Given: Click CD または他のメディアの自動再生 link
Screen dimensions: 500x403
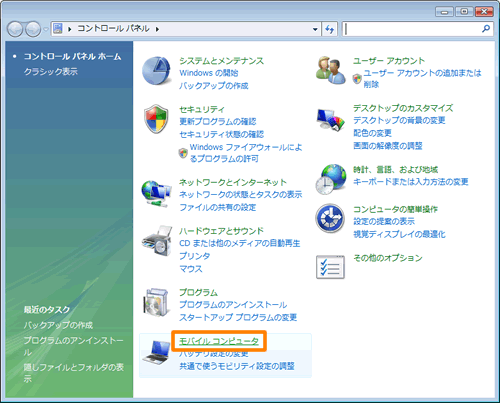Looking at the screenshot, I should (240, 243).
